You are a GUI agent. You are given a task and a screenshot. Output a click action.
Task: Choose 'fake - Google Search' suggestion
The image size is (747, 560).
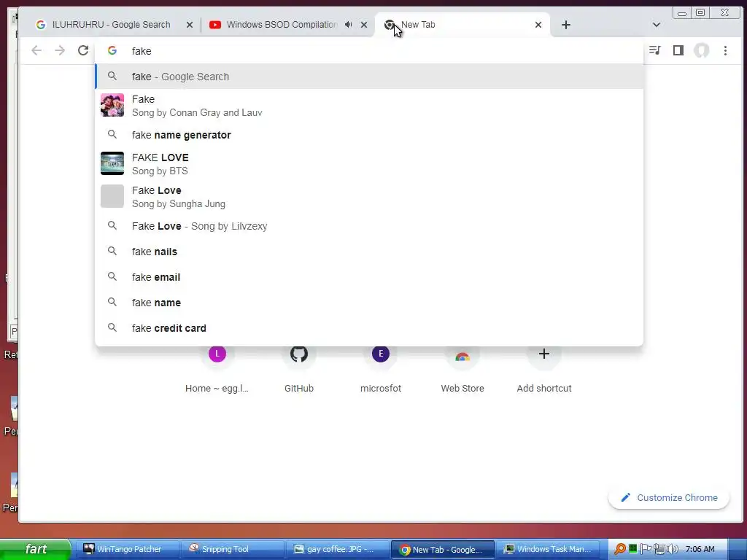[x=369, y=76]
